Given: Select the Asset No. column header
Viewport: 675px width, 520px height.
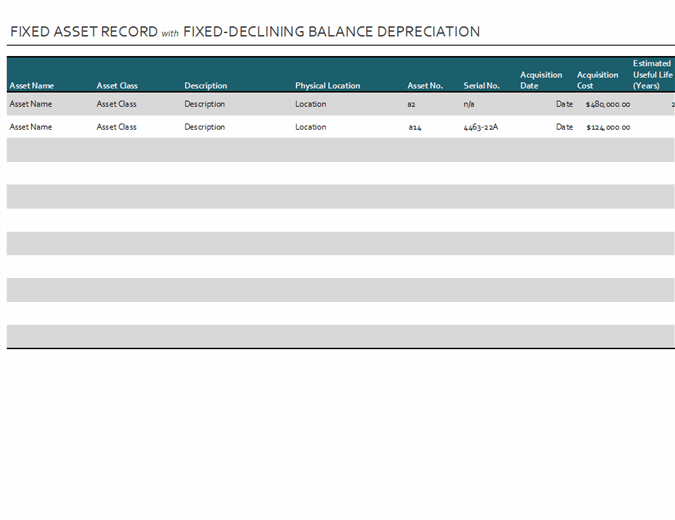Looking at the screenshot, I should pyautogui.click(x=425, y=86).
